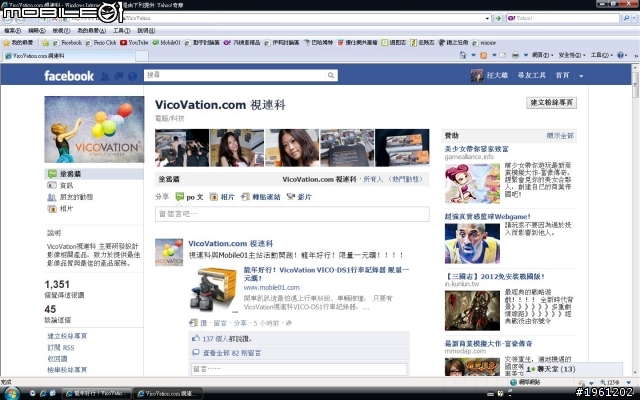Open VICO-DS1 product thumbnail in post
The height and width of the screenshot is (400, 640).
(213, 289)
